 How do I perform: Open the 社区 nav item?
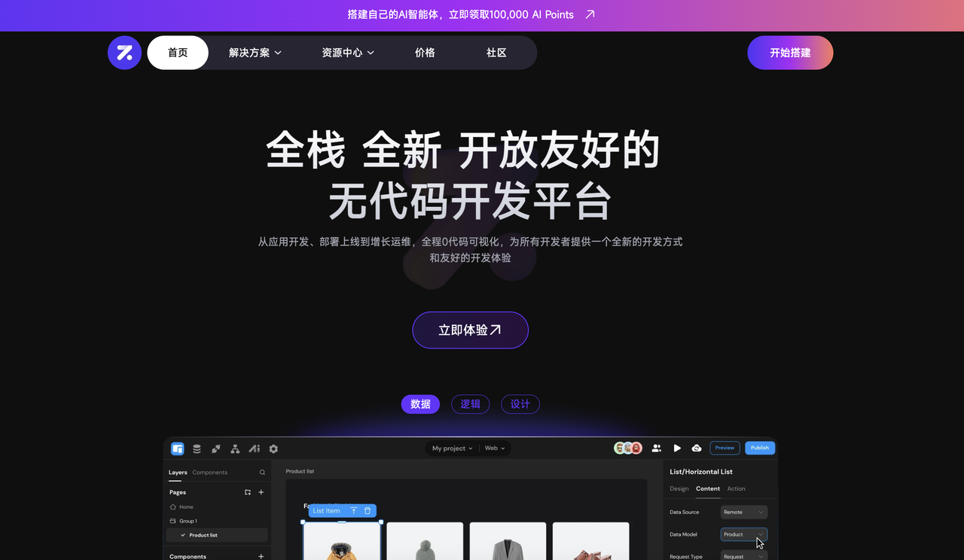(x=496, y=53)
